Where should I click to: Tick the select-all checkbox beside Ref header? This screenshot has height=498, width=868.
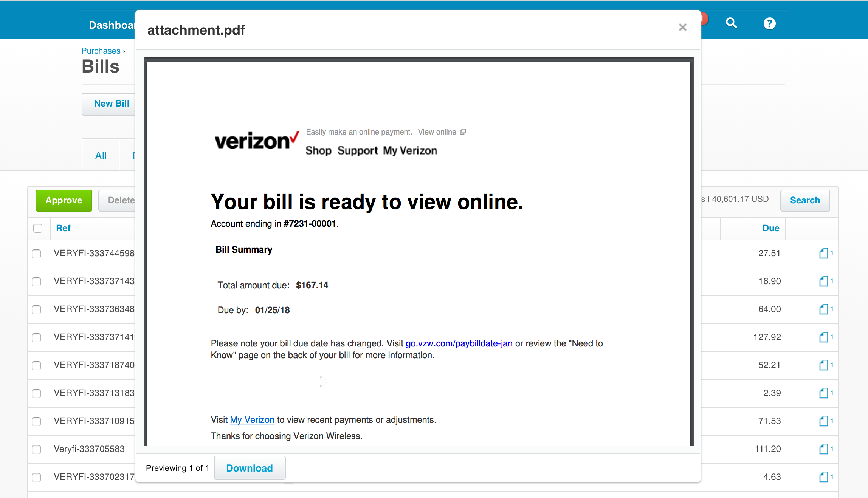[x=38, y=228]
